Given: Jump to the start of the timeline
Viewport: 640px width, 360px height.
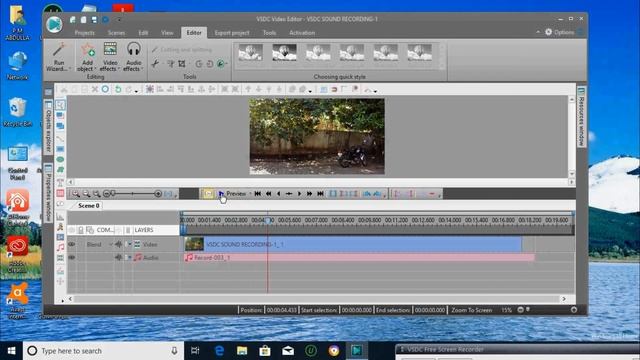Looking at the screenshot, I should [258, 194].
